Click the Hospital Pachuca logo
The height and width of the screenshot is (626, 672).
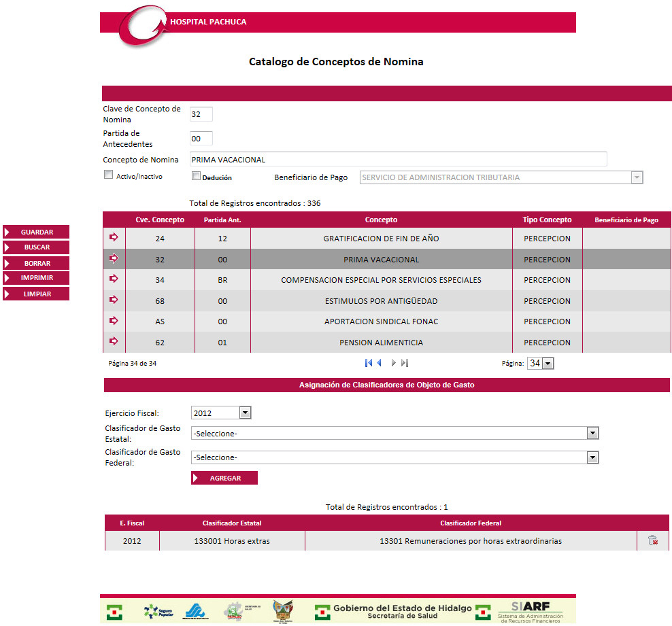pyautogui.click(x=141, y=26)
